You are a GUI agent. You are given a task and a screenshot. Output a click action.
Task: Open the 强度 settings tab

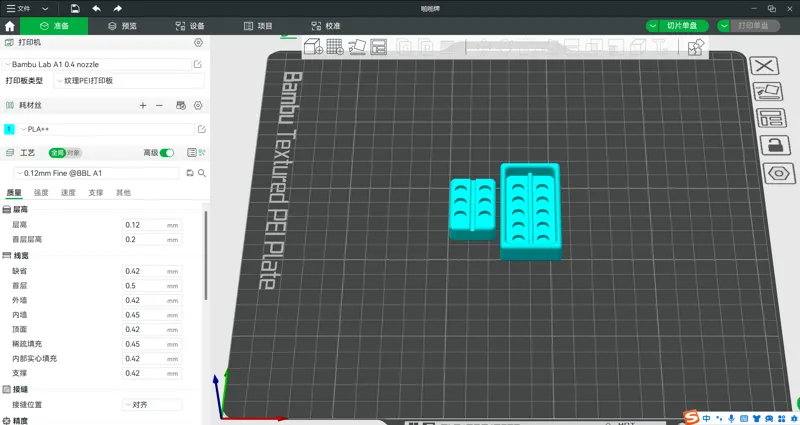click(41, 192)
